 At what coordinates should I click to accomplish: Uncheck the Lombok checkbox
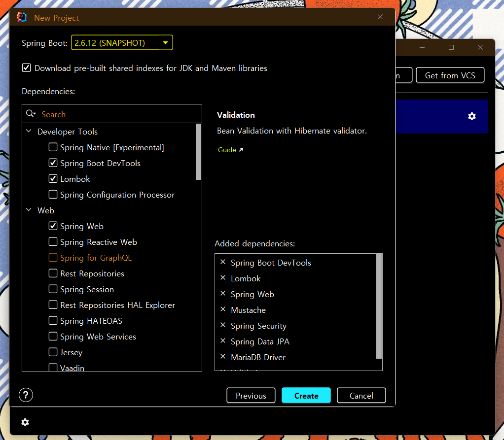(53, 178)
